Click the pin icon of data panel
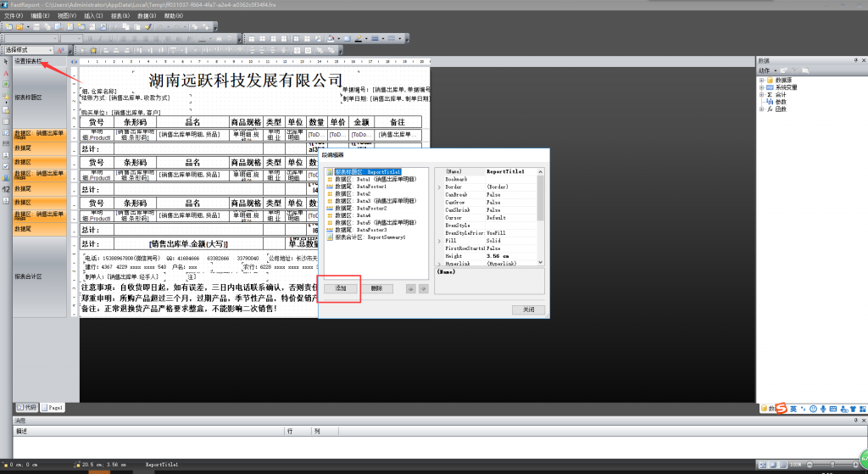 coord(855,60)
